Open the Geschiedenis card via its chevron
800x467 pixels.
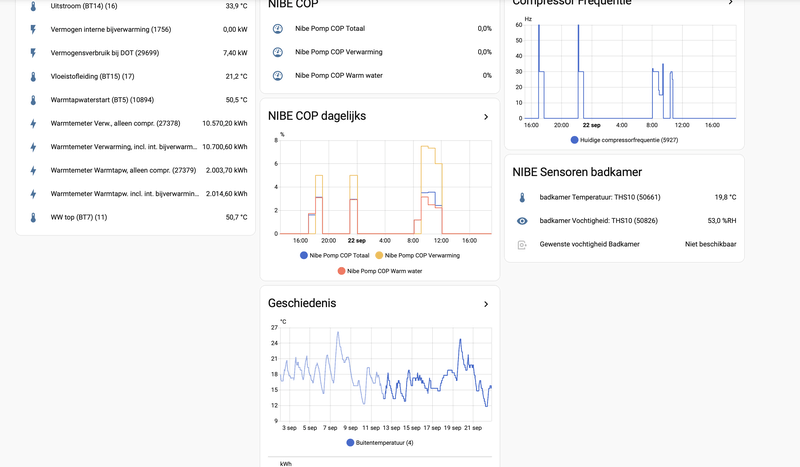point(486,303)
